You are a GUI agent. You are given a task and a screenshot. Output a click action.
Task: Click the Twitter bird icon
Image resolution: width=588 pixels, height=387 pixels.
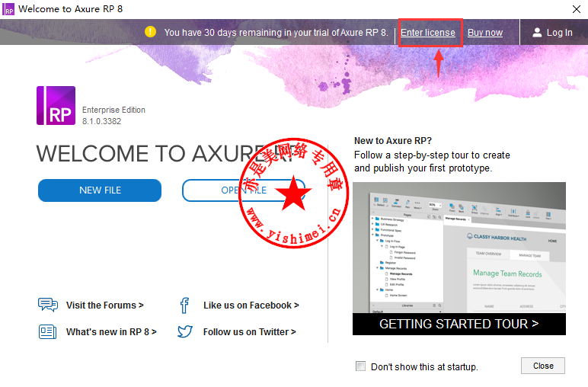(x=185, y=331)
